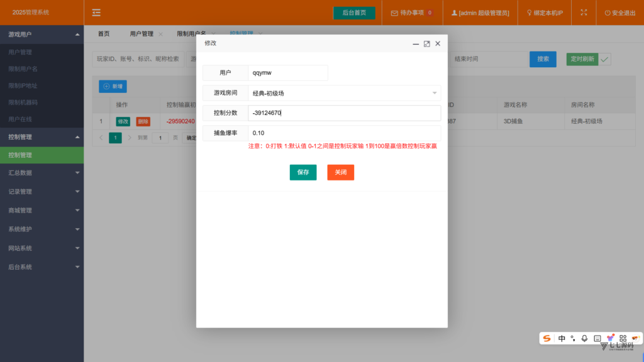Click the blue 搜索 button
The width and height of the screenshot is (644, 362).
tap(543, 59)
